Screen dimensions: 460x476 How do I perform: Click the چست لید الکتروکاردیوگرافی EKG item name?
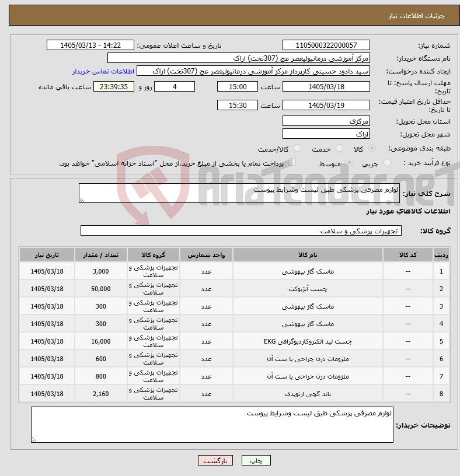(x=308, y=341)
